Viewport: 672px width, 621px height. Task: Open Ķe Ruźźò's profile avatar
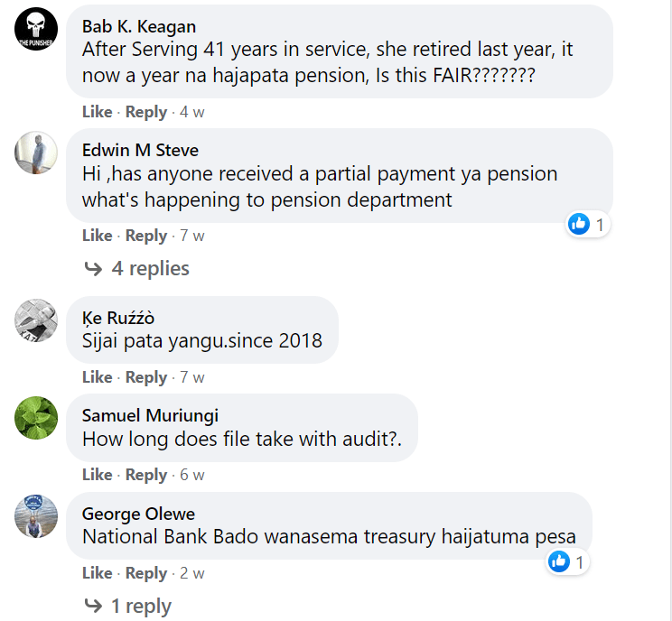click(x=36, y=320)
